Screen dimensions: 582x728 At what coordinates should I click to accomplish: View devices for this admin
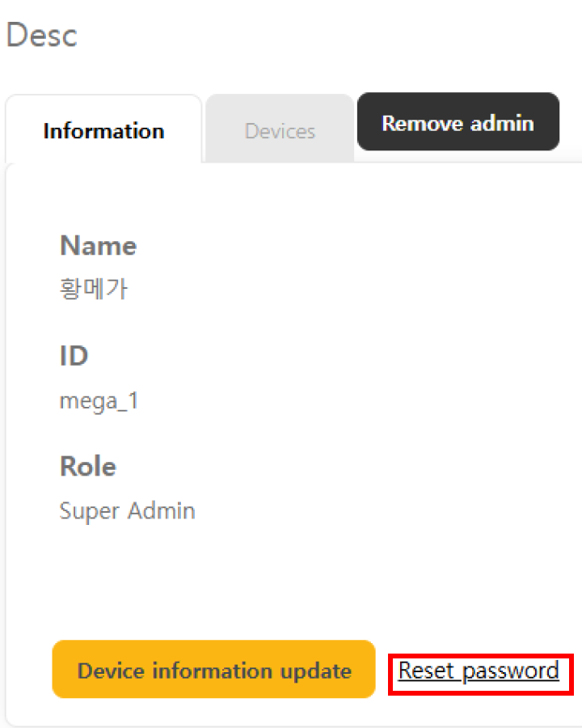280,131
